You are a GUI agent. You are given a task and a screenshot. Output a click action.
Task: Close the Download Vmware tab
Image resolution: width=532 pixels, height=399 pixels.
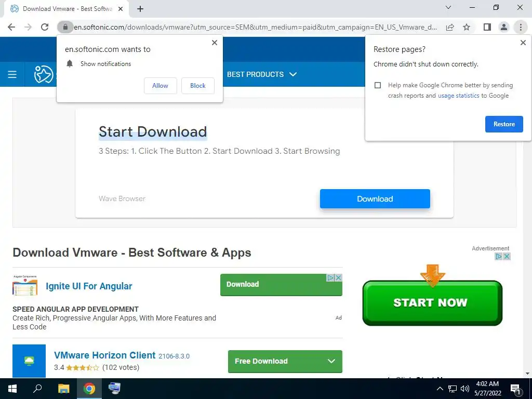click(120, 9)
